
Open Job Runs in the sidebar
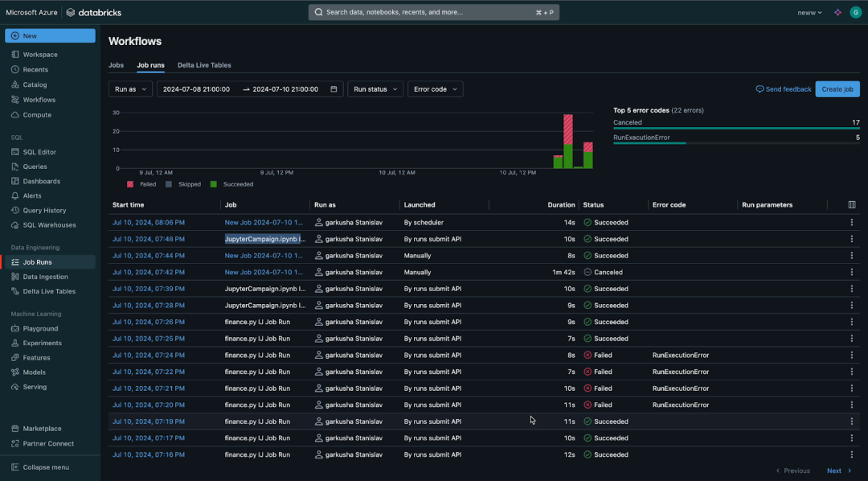pos(48,262)
